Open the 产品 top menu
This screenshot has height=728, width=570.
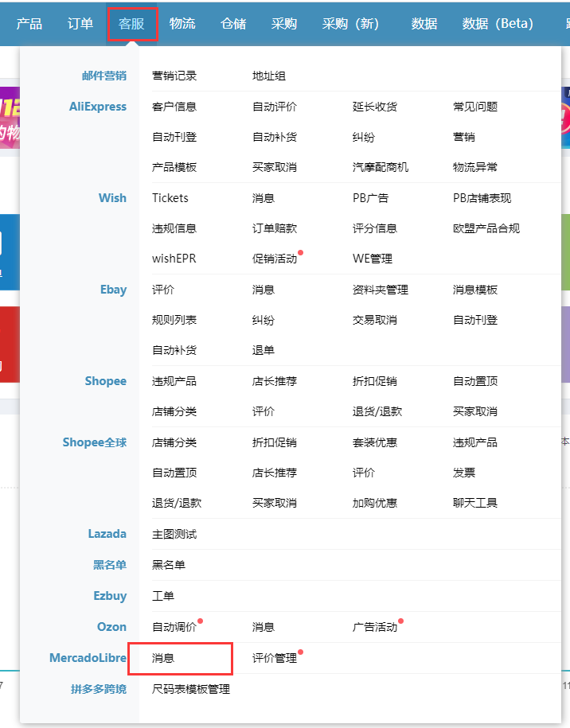[x=29, y=24]
